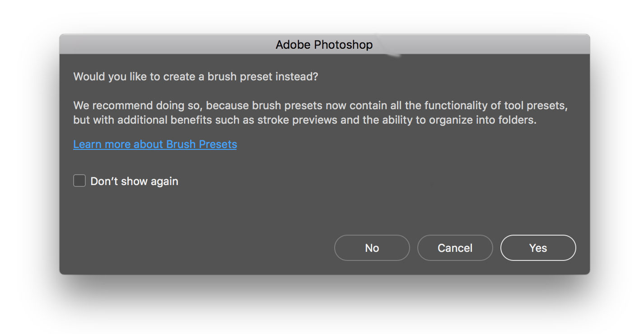Click the leftmost No button
The width and height of the screenshot is (644, 334).
click(x=372, y=248)
